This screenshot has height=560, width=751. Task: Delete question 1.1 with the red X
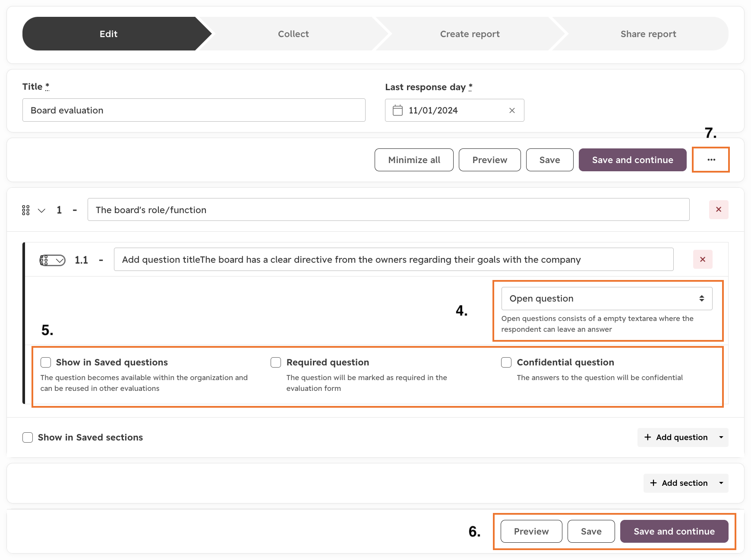(x=703, y=259)
